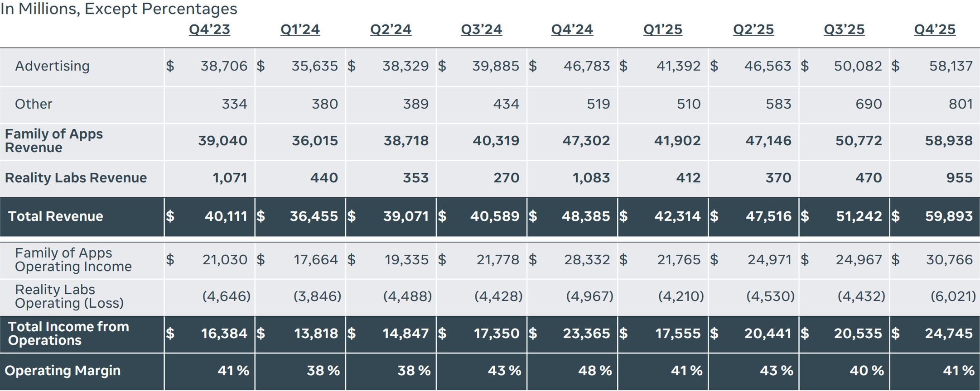
Task: Open the Q4'24 column header link
Action: [572, 29]
